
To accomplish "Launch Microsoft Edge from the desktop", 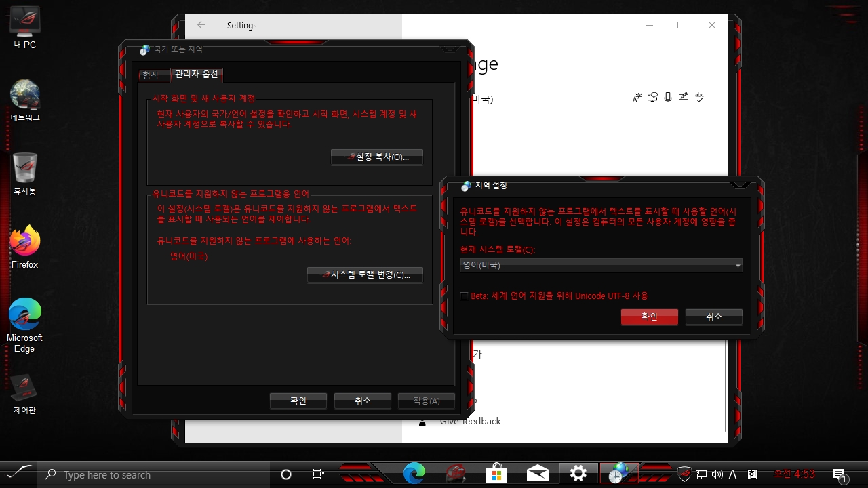I will (25, 326).
